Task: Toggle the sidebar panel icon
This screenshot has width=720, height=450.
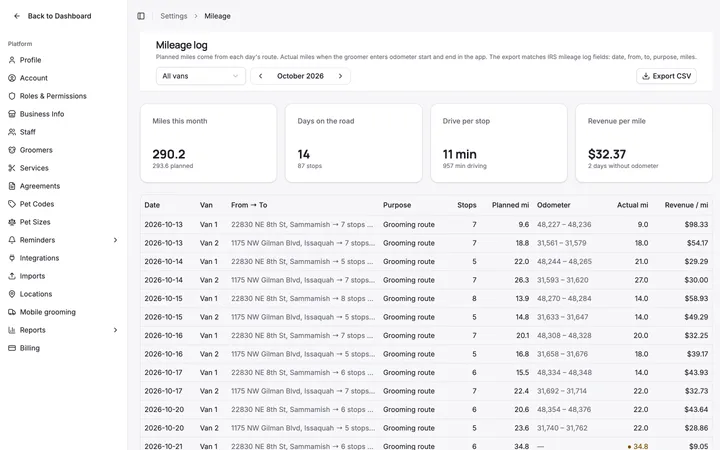Action: [x=141, y=16]
